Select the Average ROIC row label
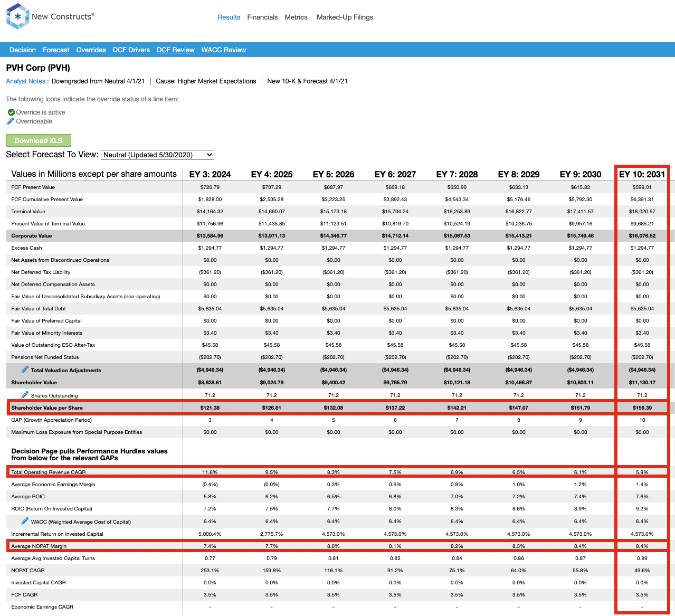This screenshot has width=675, height=616. (28, 497)
